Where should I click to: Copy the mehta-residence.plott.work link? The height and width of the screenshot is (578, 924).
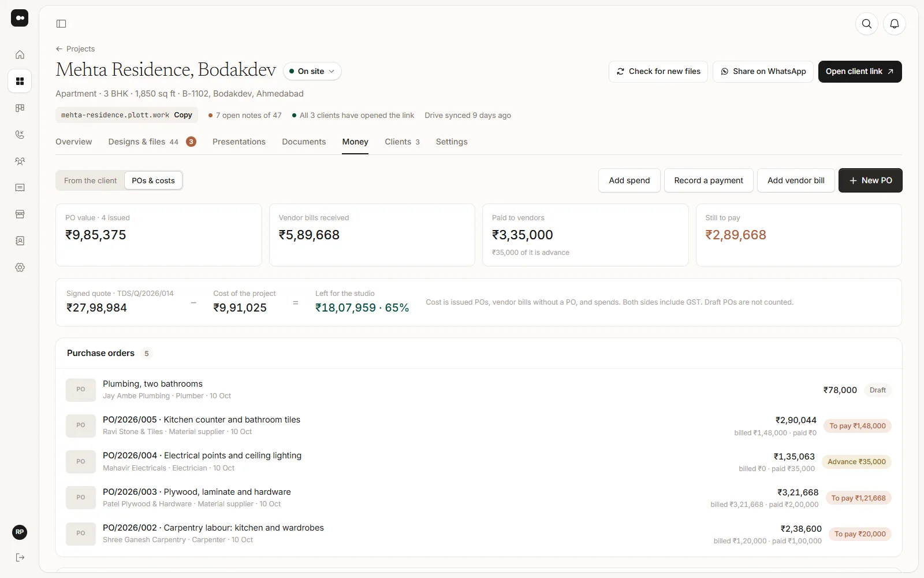tap(183, 115)
